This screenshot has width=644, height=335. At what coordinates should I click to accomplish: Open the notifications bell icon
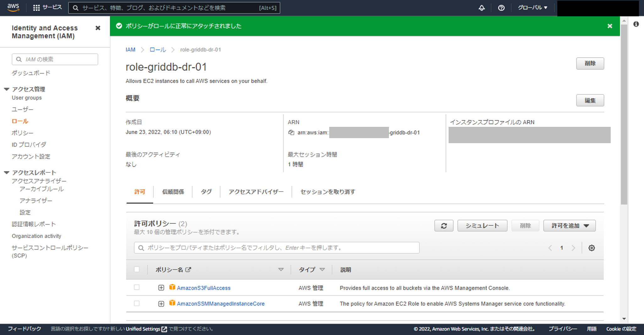click(481, 8)
